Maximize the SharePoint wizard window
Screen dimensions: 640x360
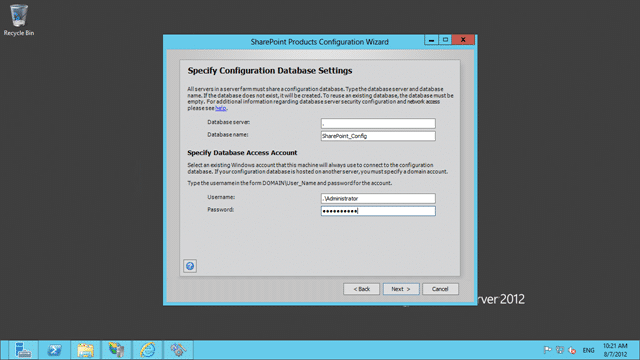pyautogui.click(x=445, y=40)
